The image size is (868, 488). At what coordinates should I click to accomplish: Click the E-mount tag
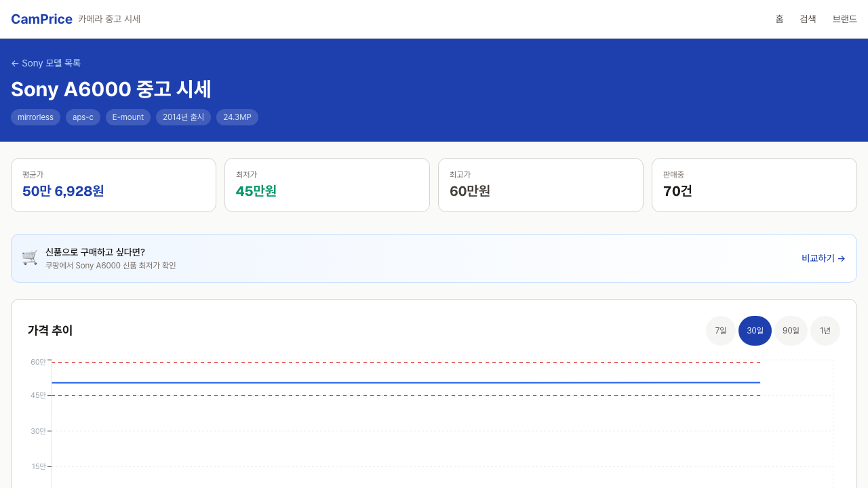click(x=128, y=117)
